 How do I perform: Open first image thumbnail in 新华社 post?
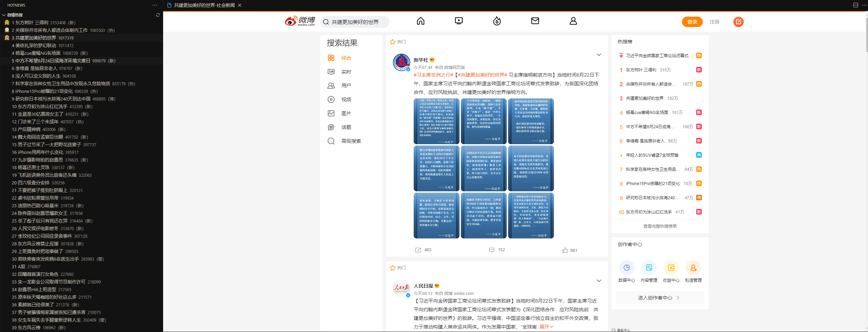[436, 121]
